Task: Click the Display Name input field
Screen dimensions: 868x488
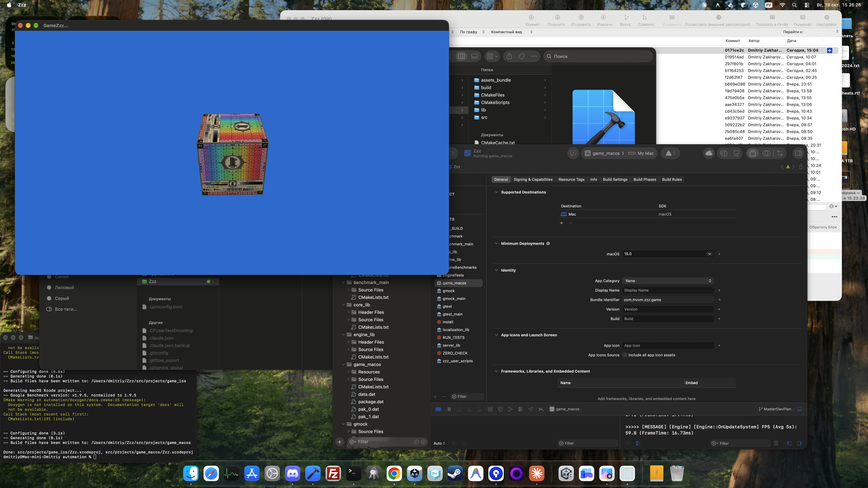Action: tap(668, 290)
